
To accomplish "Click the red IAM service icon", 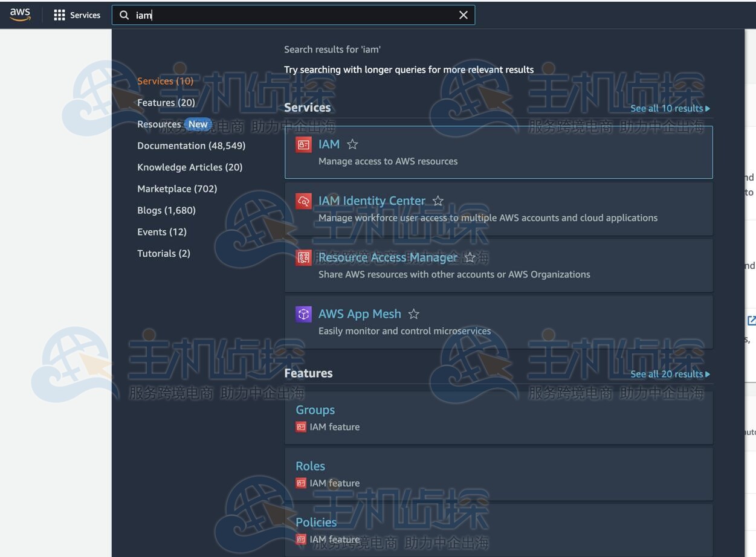I will (303, 145).
